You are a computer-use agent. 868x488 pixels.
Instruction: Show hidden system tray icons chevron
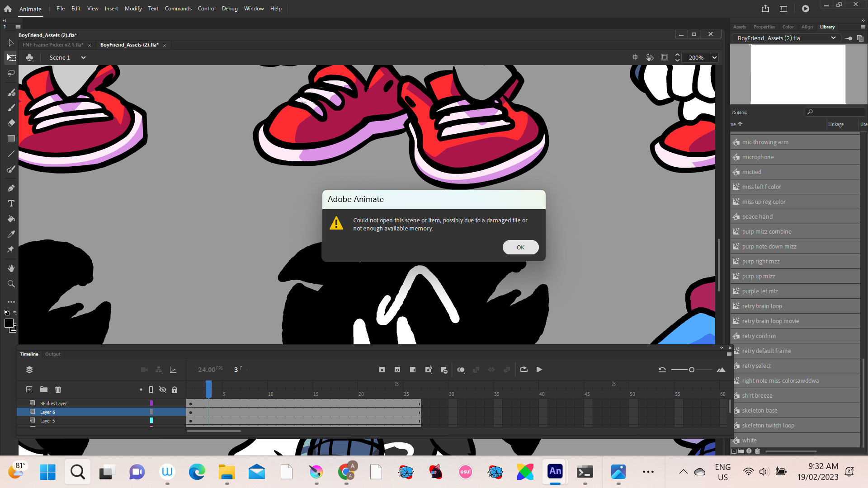coord(684,472)
